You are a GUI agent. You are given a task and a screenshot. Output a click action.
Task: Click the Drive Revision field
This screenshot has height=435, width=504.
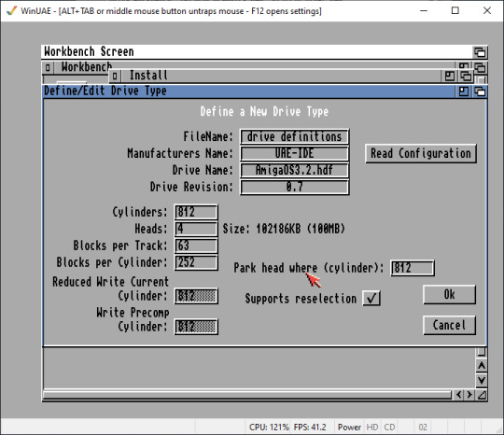tap(294, 187)
